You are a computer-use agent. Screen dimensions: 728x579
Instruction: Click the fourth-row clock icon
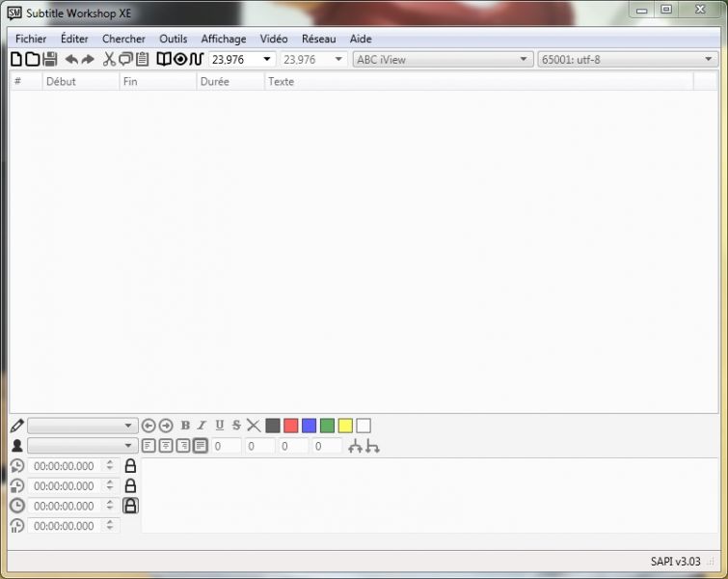17,526
